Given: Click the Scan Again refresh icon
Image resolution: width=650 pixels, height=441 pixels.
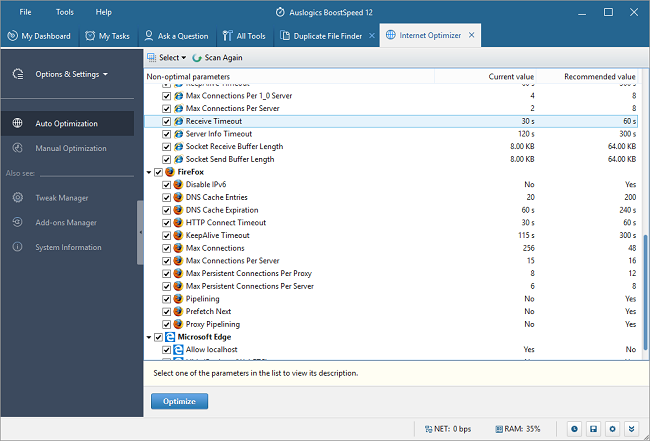Looking at the screenshot, I should point(197,58).
